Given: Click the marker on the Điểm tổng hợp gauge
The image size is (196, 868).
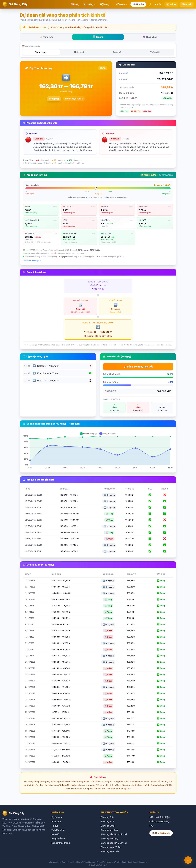Looking at the screenshot, I should click(x=96, y=188).
